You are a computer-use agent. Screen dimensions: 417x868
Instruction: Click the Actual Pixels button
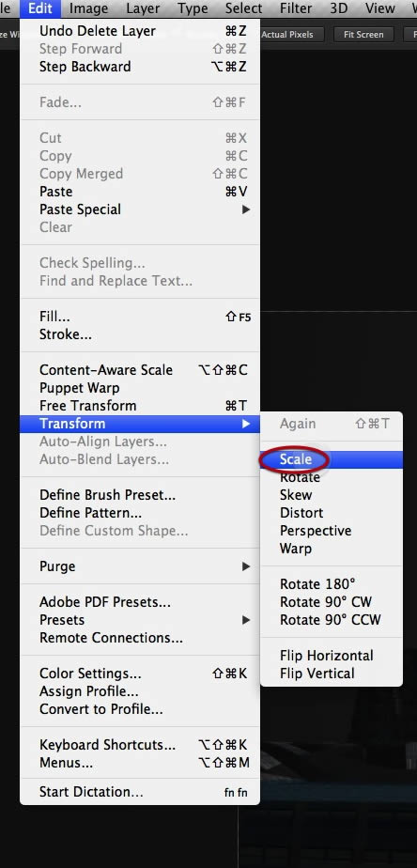pos(286,35)
